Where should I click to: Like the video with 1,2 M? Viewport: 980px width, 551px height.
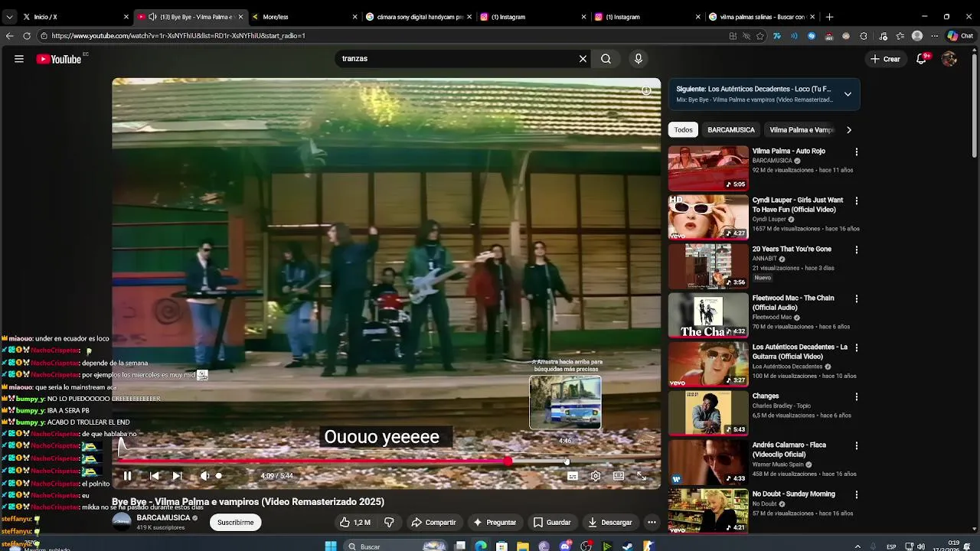point(355,523)
